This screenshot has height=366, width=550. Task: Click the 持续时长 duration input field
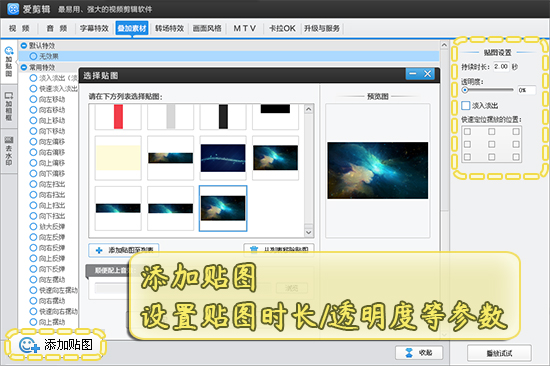click(x=501, y=67)
